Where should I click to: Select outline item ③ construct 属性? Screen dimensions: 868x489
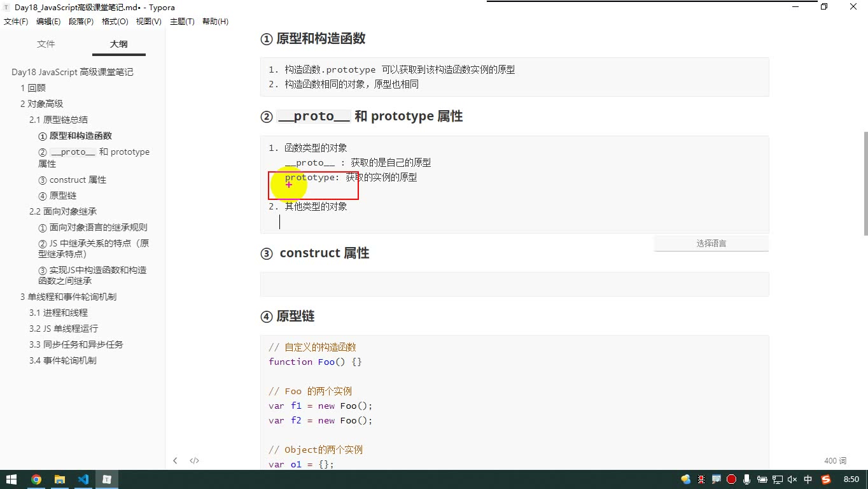coord(73,180)
